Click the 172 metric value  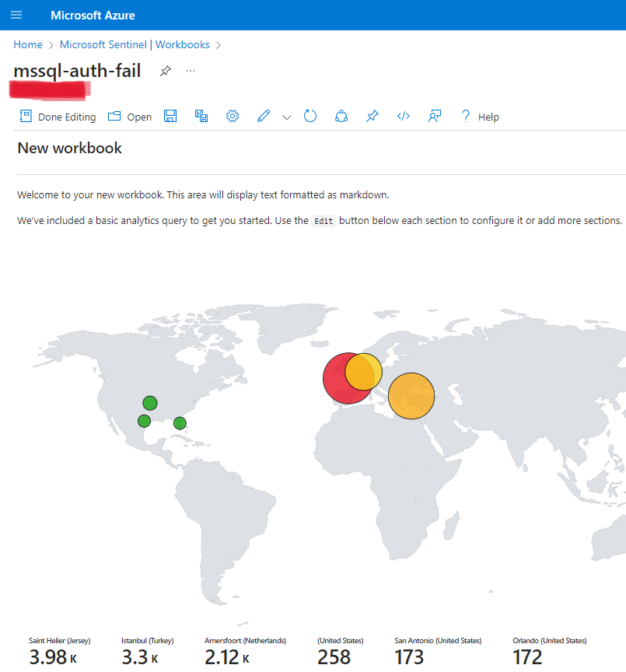click(x=527, y=657)
